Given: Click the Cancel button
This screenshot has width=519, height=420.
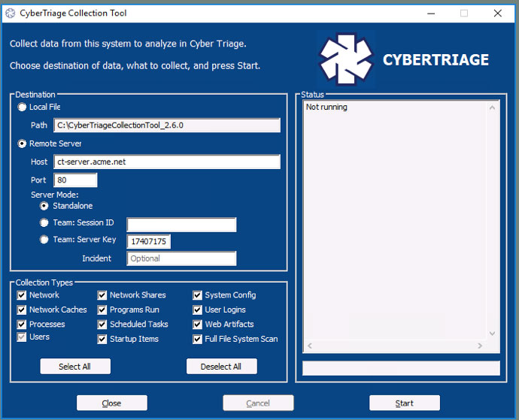Looking at the screenshot, I should tap(258, 403).
